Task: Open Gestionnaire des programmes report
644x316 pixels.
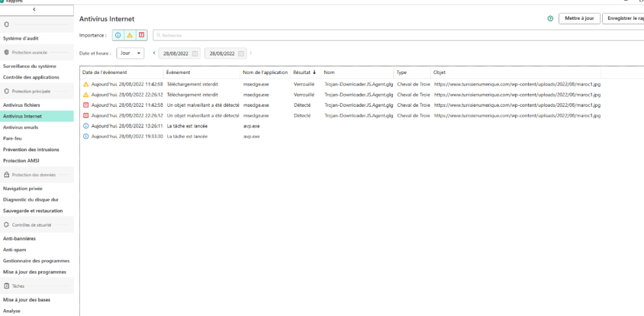Action: (x=37, y=261)
